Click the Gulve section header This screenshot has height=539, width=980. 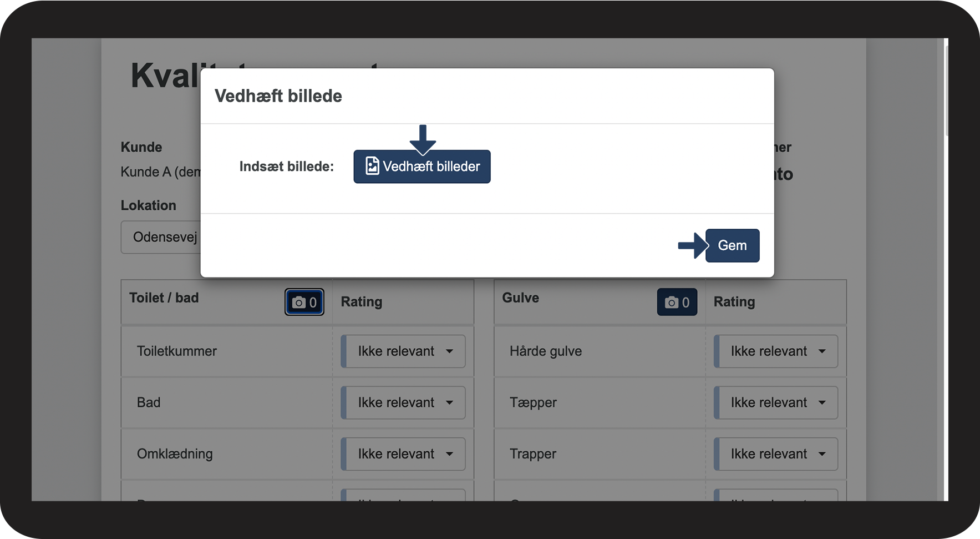point(520,298)
